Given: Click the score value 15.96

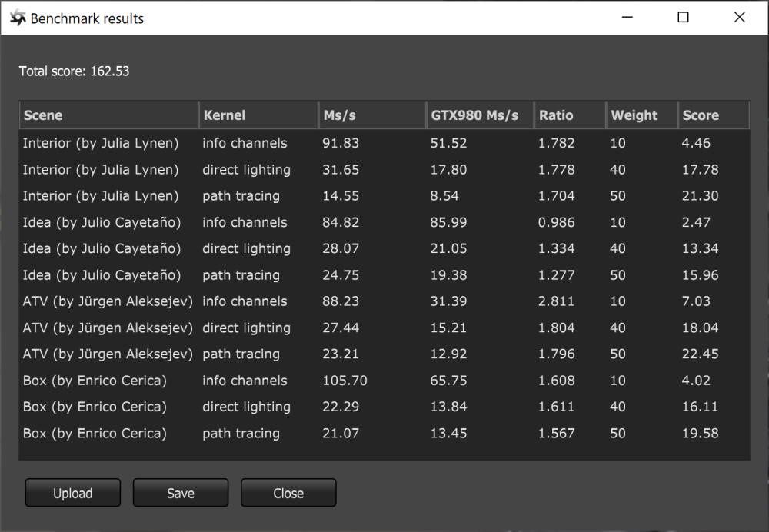Looking at the screenshot, I should click(x=700, y=275).
